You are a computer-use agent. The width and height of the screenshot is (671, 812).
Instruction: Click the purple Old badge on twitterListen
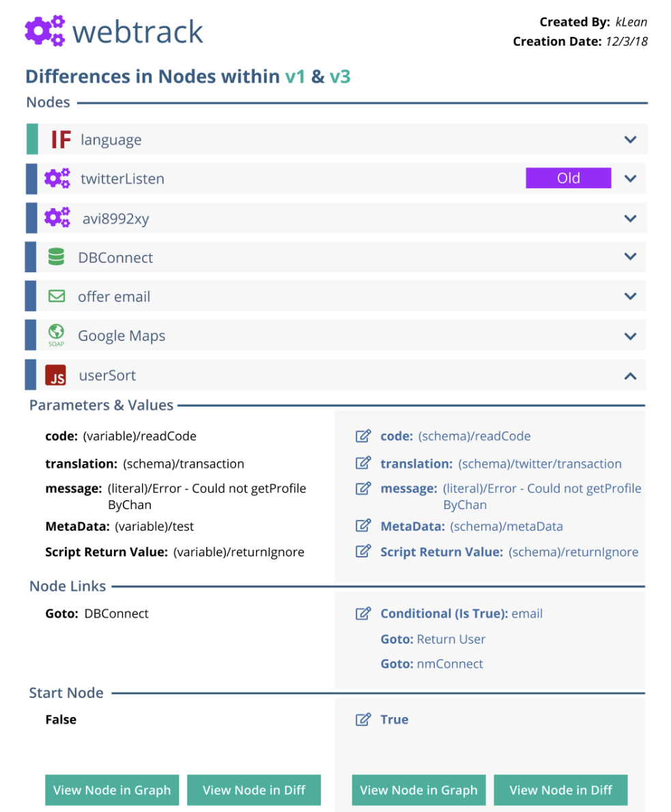click(x=568, y=179)
